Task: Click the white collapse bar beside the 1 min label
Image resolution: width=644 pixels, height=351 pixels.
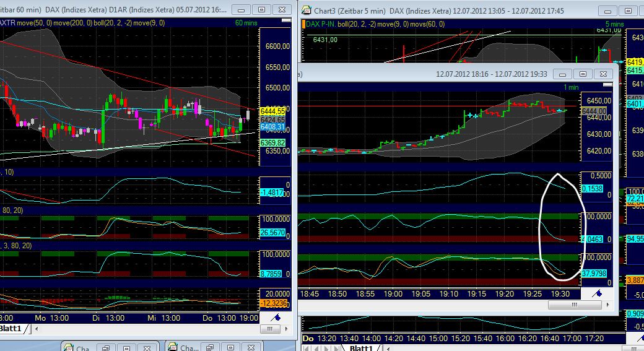Action: click(x=607, y=85)
